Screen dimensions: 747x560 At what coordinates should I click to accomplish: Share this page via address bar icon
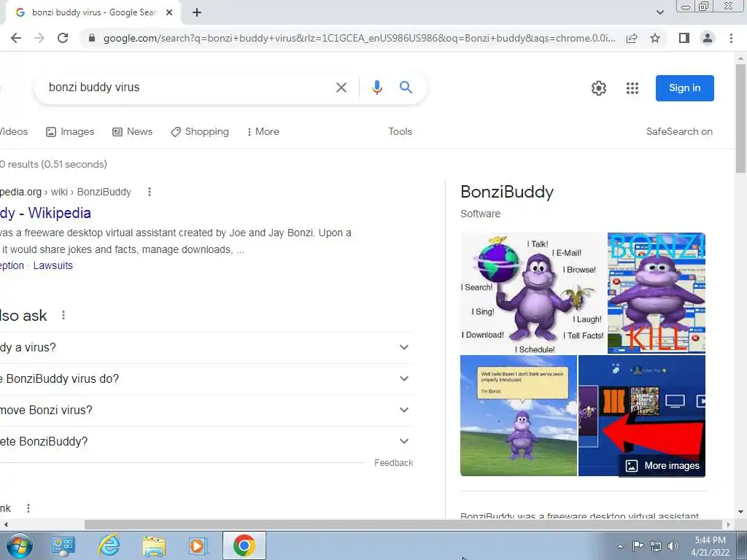point(632,38)
